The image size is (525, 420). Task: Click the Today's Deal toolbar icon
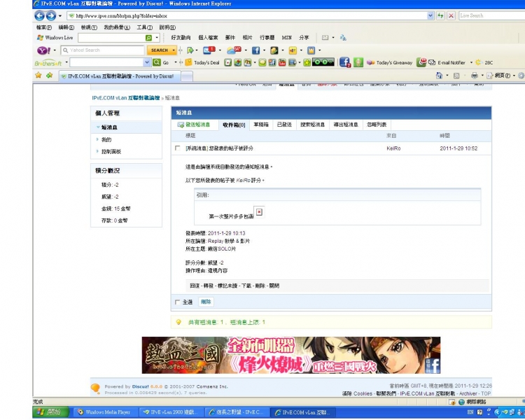point(188,62)
